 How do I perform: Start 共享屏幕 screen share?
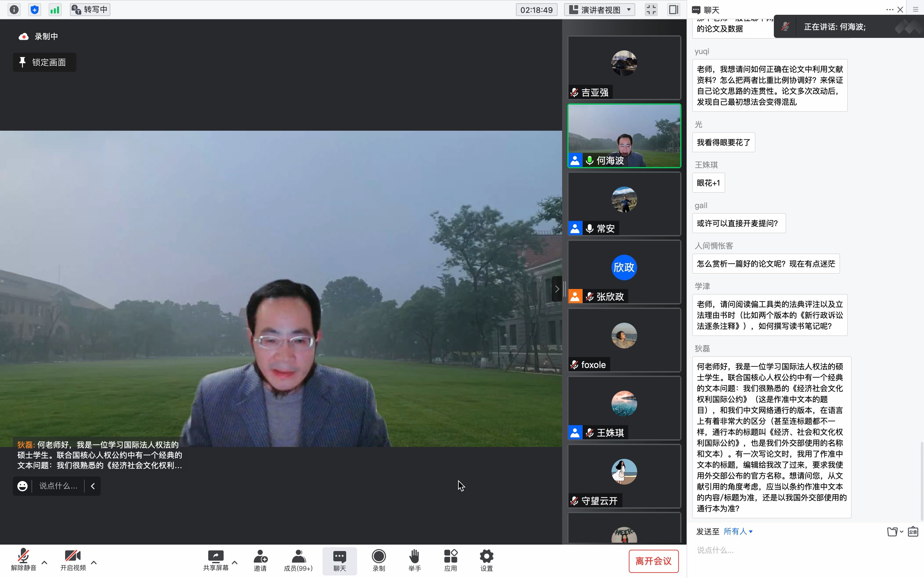(216, 560)
